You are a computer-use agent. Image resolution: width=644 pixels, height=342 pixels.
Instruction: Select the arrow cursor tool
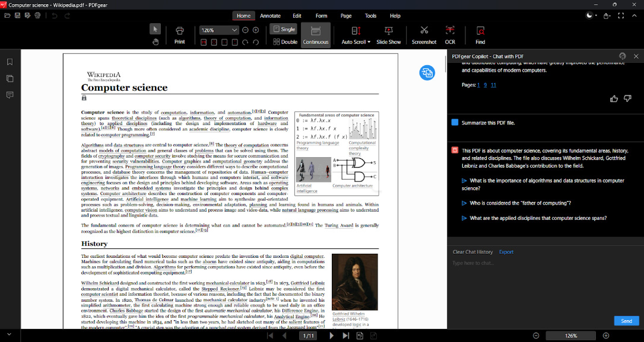[x=156, y=29]
